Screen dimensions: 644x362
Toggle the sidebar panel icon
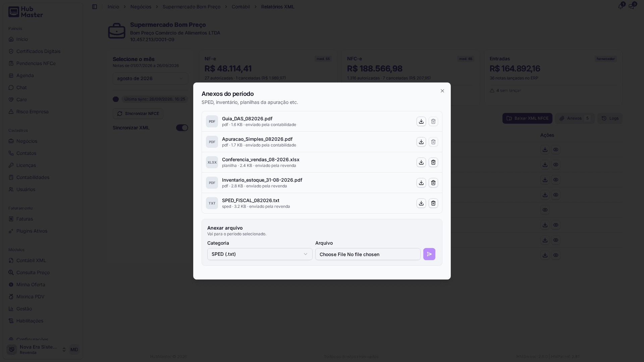pos(95,7)
